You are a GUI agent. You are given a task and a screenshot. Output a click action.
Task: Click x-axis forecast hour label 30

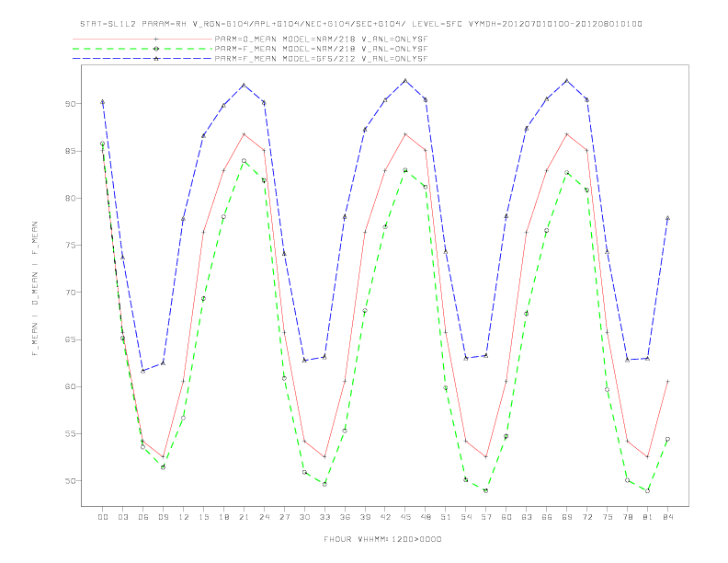[304, 517]
